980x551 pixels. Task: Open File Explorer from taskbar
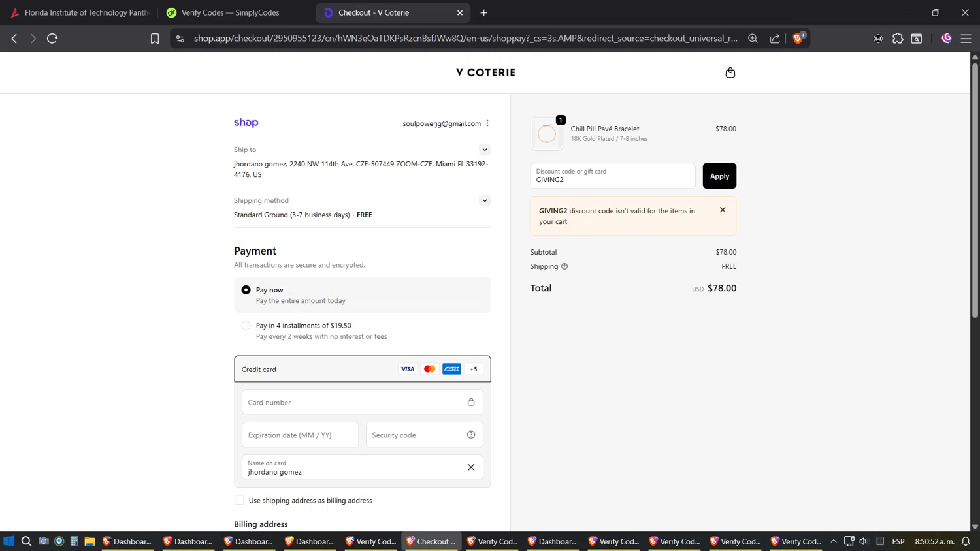[90, 541]
